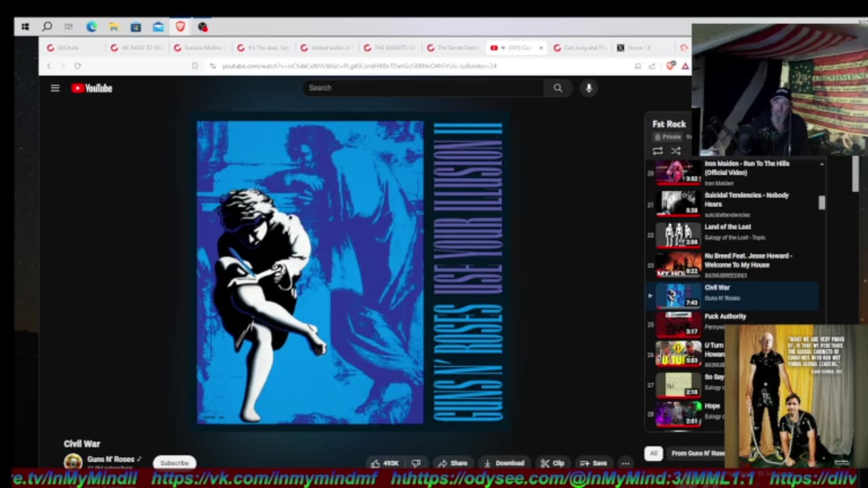Click the search magnifier button

point(558,87)
